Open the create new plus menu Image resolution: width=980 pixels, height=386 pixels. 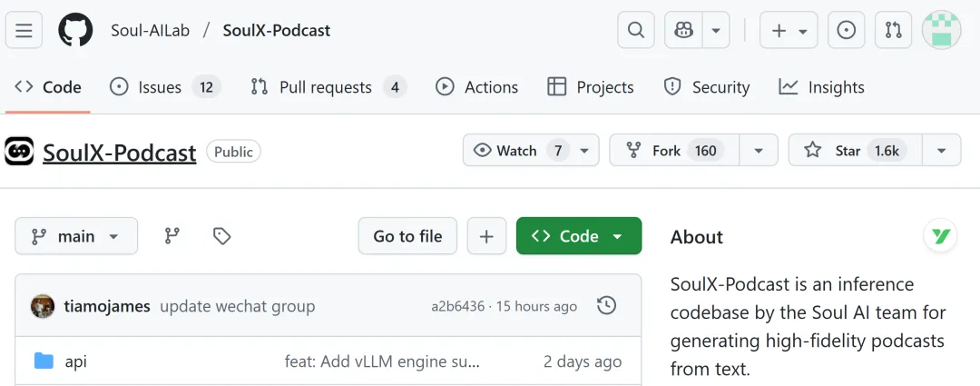coord(789,30)
